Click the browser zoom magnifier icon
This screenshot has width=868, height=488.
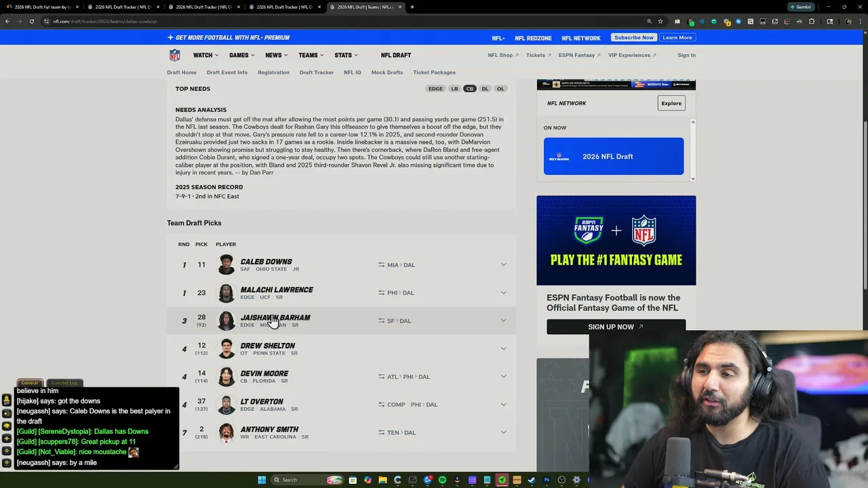(x=649, y=21)
